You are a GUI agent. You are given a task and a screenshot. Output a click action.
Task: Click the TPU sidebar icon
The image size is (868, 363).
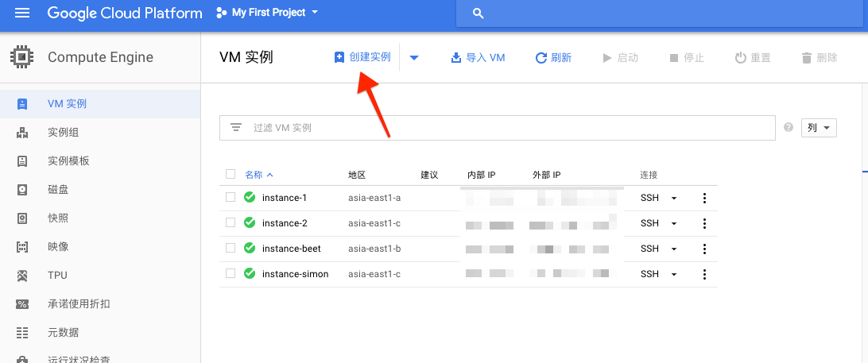(22, 275)
